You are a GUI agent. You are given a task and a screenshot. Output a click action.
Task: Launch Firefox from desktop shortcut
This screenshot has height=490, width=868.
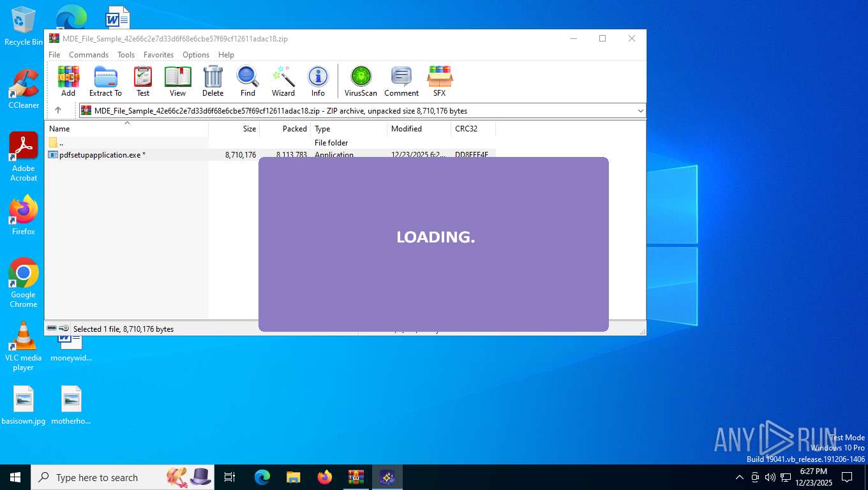pos(24,215)
